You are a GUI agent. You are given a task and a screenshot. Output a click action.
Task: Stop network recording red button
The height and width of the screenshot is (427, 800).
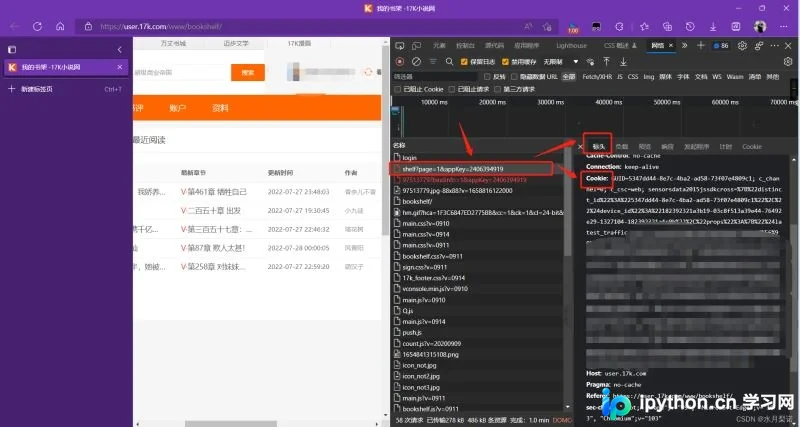click(400, 62)
